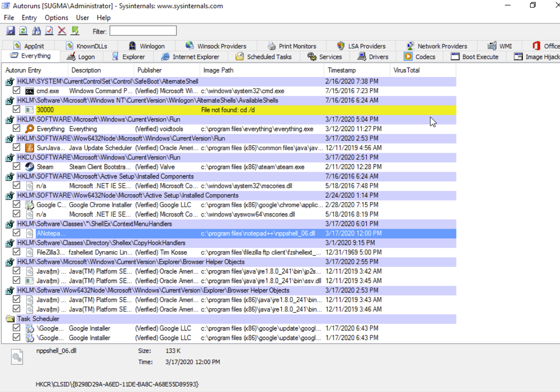
Task: Click the Task Scheduler folder icon
Action: click(10, 319)
